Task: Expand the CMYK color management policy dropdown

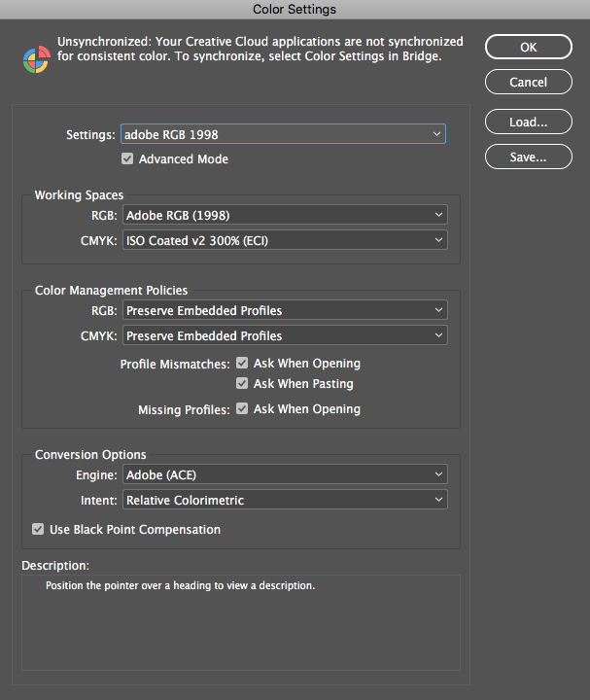Action: [x=285, y=335]
